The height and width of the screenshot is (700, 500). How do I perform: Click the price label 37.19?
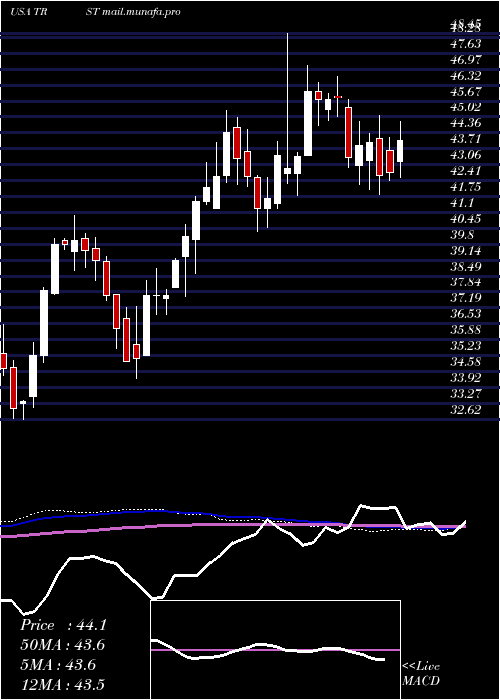(x=466, y=298)
